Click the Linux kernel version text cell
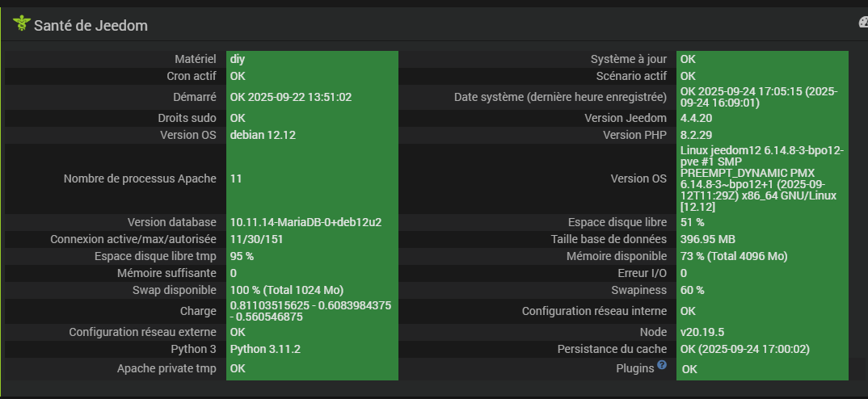This screenshot has height=399, width=868. (x=762, y=178)
